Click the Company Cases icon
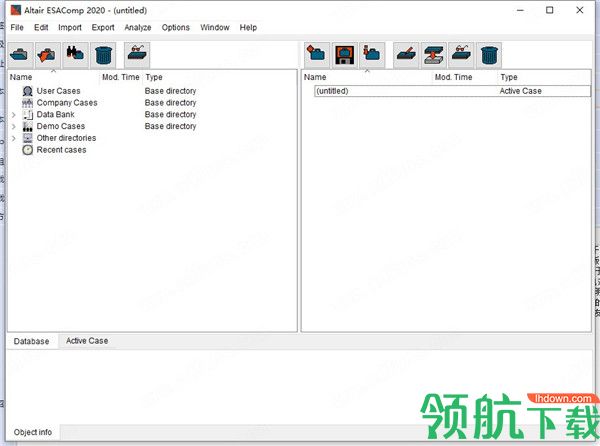This screenshot has width=600, height=446. coord(28,103)
